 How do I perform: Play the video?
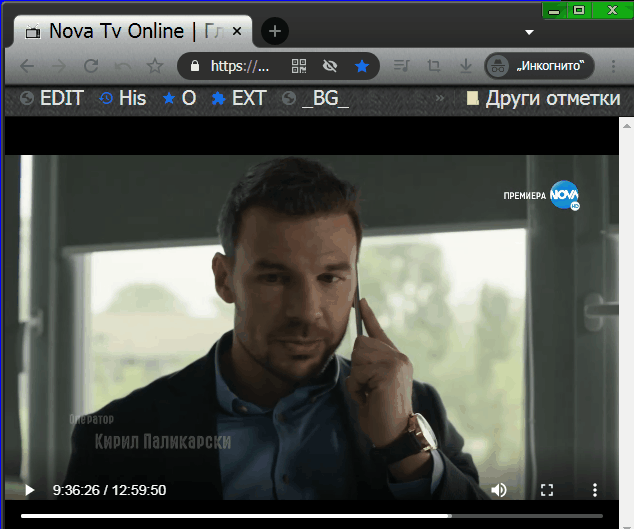click(x=30, y=490)
